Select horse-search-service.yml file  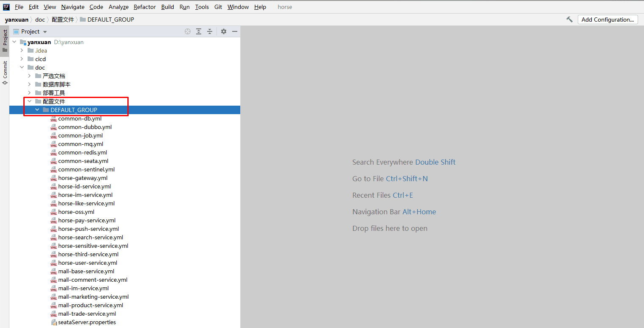(x=90, y=238)
